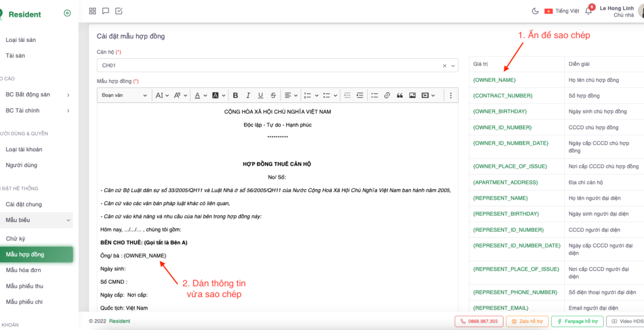Toggle bold formatting in the editor
Screen dimensions: 644x330
click(x=236, y=95)
